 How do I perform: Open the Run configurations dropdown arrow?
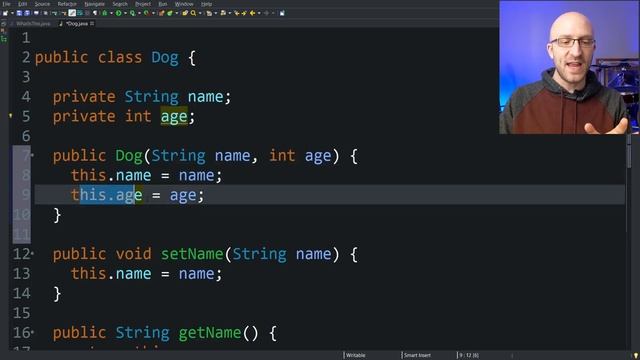(125, 13)
